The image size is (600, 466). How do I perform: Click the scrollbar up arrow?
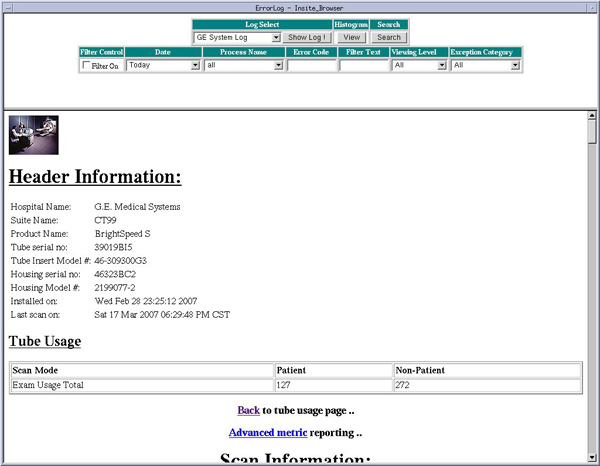(591, 116)
